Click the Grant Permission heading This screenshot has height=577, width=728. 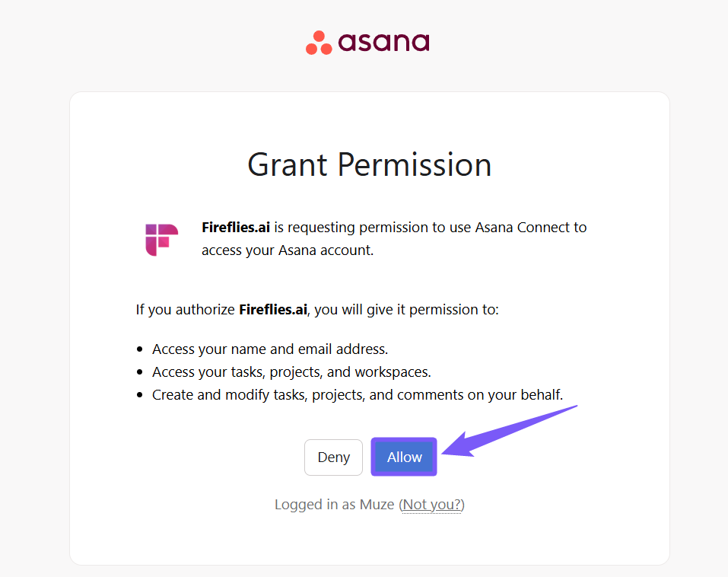(370, 164)
